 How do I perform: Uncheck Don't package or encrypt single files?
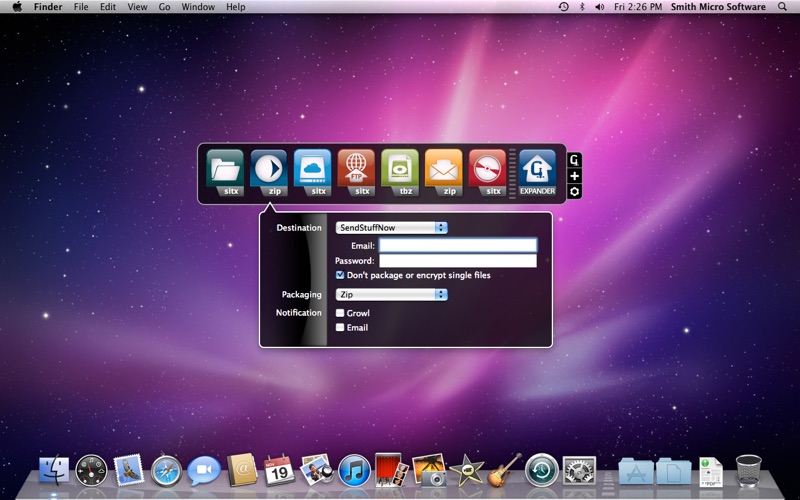pos(340,275)
